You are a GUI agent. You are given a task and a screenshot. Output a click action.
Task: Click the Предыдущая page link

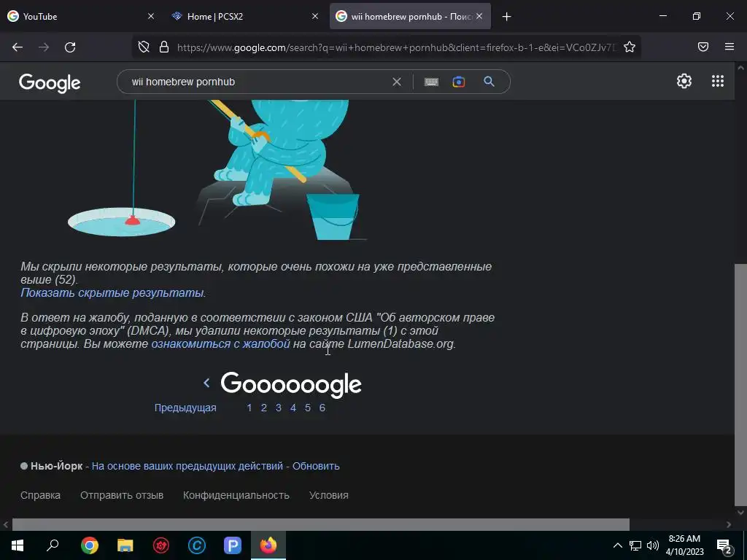[x=185, y=408]
